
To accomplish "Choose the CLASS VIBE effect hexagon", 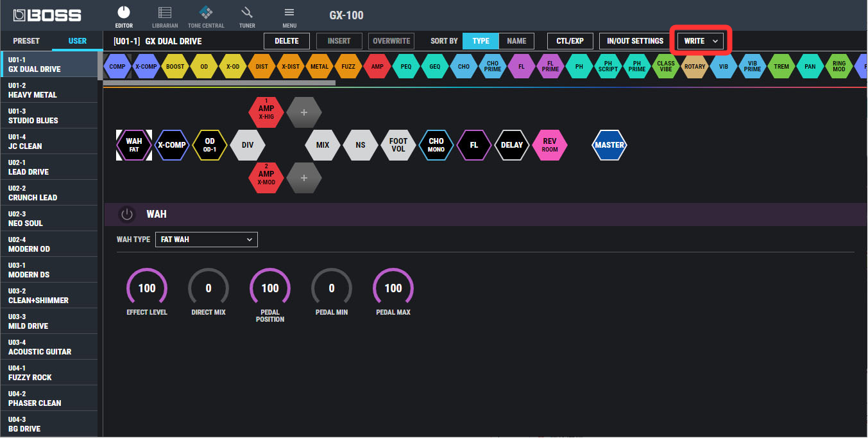I will pos(666,66).
